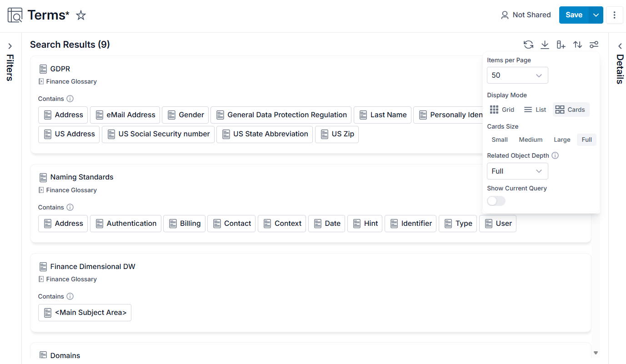Click the refresh search results icon

[528, 45]
